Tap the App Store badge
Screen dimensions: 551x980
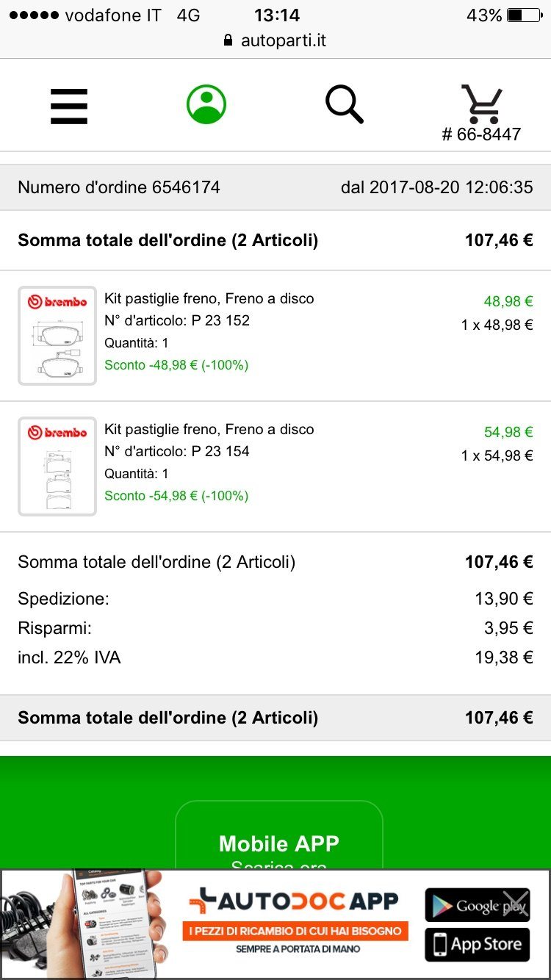coord(477,944)
